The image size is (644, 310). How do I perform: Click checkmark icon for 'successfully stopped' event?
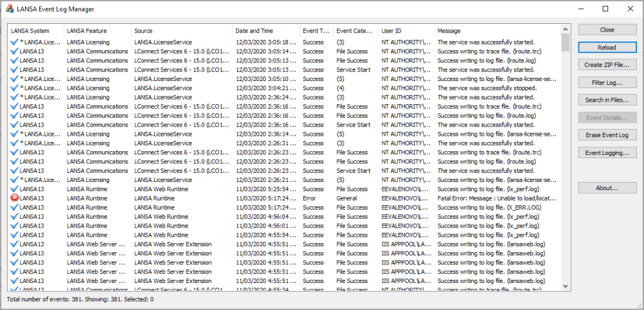point(15,88)
